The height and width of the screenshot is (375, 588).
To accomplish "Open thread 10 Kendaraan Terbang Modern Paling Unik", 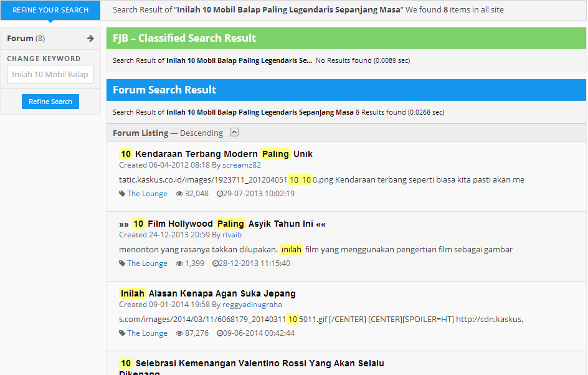I will (216, 154).
